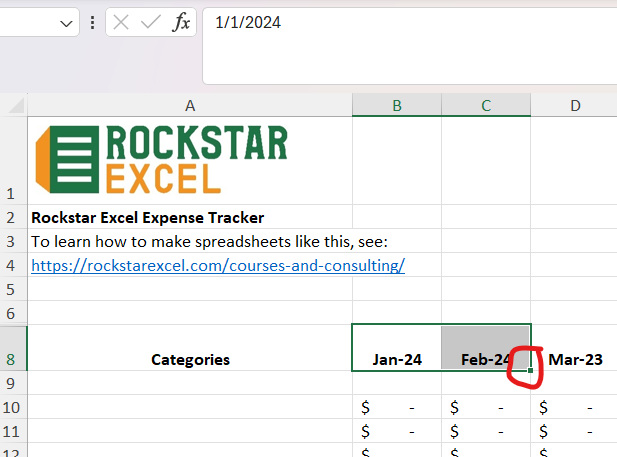Click the three-dot Name Box resize handle
Viewport: 617px width, 457px height.
click(x=93, y=23)
